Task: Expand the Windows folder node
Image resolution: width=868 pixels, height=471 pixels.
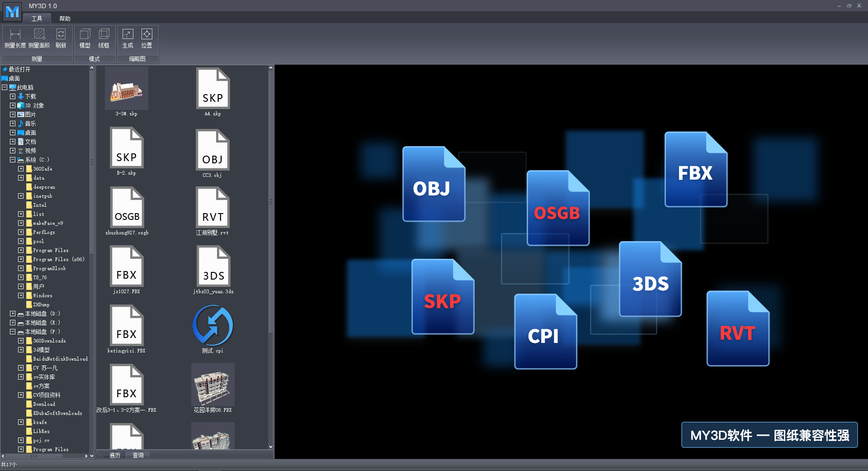Action: click(21, 295)
